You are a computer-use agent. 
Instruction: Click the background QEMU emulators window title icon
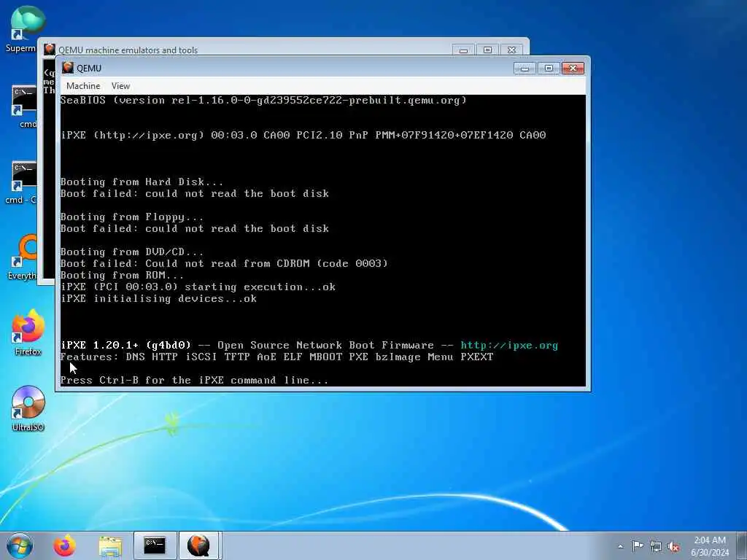49,50
